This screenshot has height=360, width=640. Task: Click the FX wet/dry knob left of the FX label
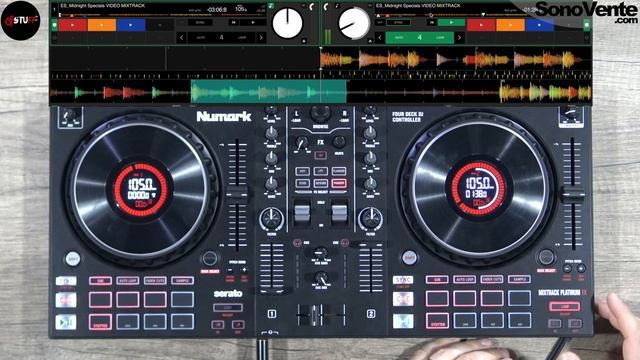(x=302, y=143)
